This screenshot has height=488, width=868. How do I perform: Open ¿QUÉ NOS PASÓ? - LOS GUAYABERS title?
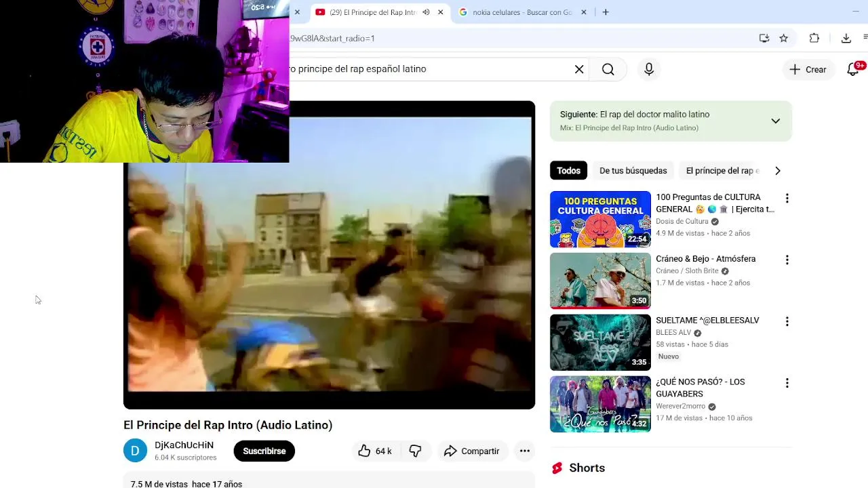pos(701,388)
